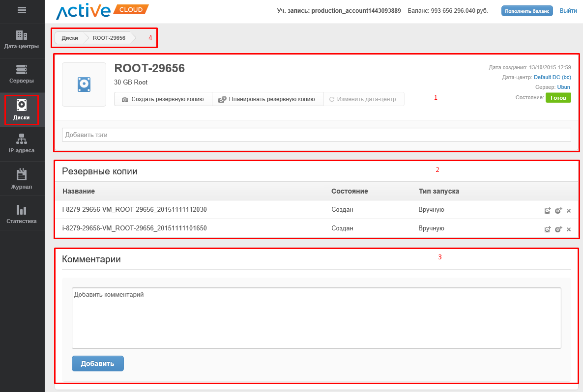Open the Статистика section
Viewport: 583px width, 392px height.
tap(22, 214)
